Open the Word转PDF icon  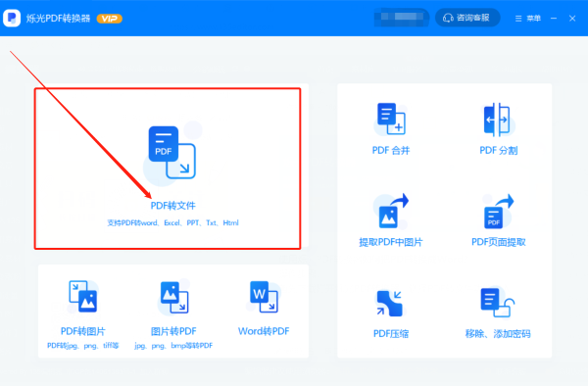(x=264, y=297)
